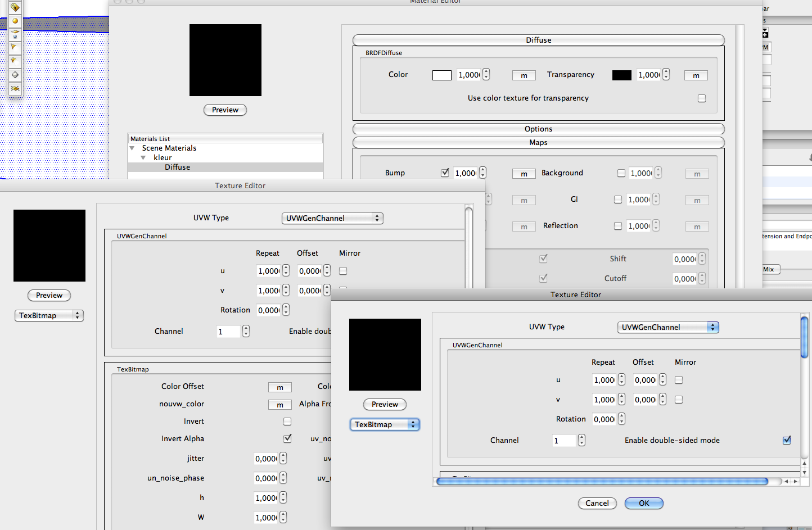This screenshot has width=812, height=530.
Task: Click Preview in left Texture Editor
Action: pos(49,295)
